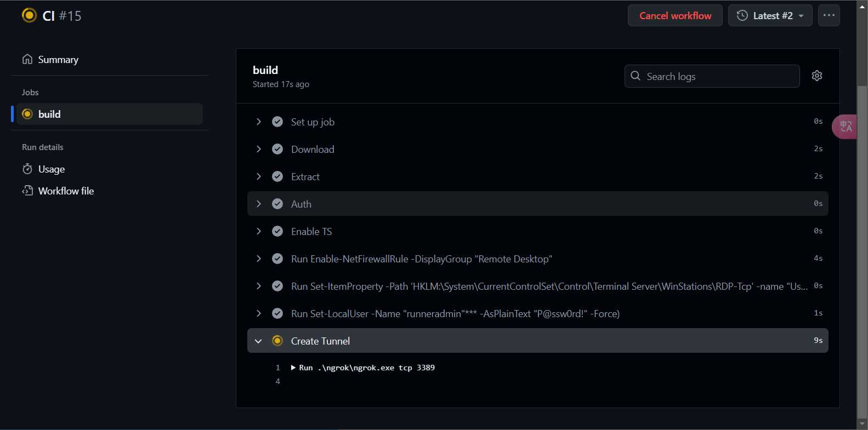Screen dimensions: 868x430
Task: Click the "Extract" step label
Action: [x=305, y=176]
